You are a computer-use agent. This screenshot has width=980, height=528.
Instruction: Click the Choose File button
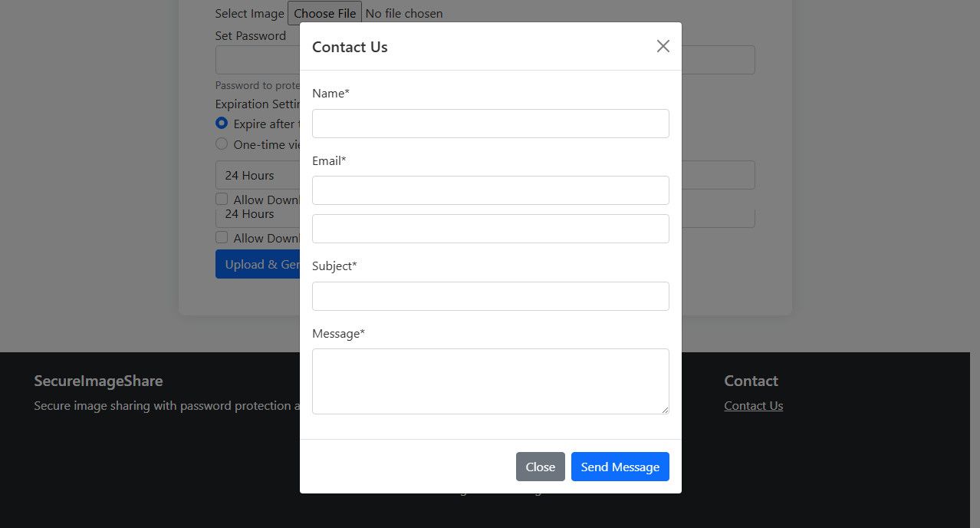[x=324, y=13]
